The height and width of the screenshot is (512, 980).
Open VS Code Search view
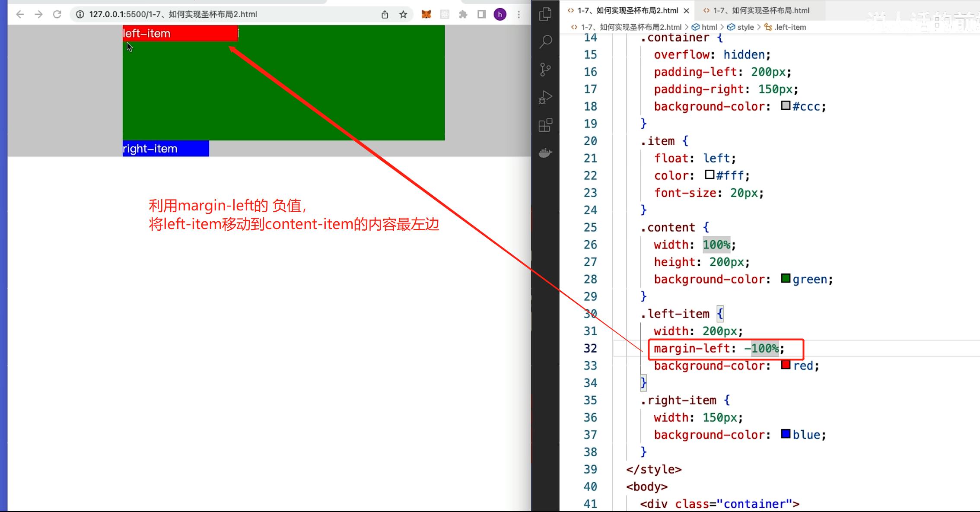pos(546,42)
